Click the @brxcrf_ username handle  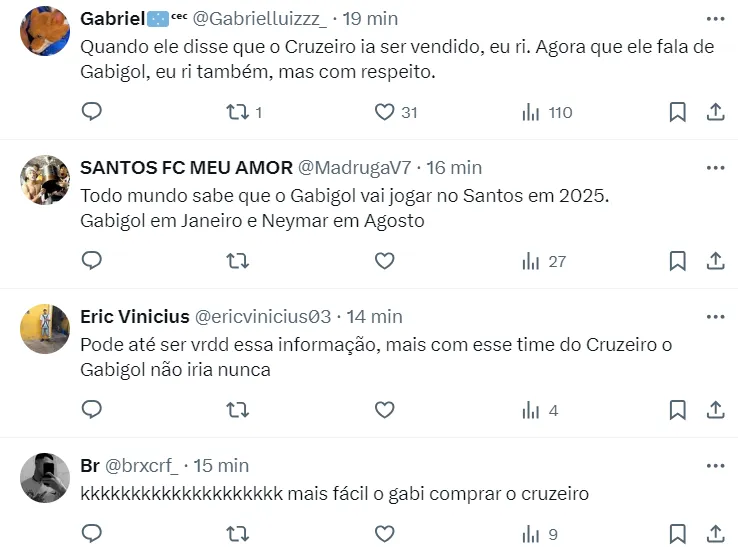pyautogui.click(x=142, y=465)
